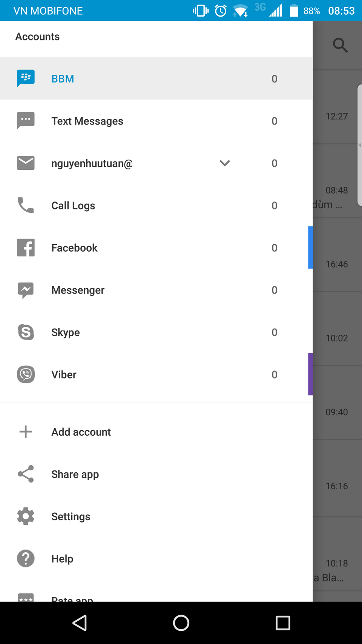Tap the Viber logo icon
This screenshot has height=644, width=362.
26,374
